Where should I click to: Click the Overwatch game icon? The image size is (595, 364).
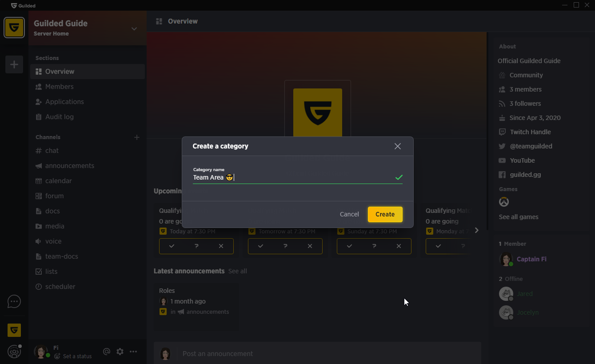coord(503,202)
